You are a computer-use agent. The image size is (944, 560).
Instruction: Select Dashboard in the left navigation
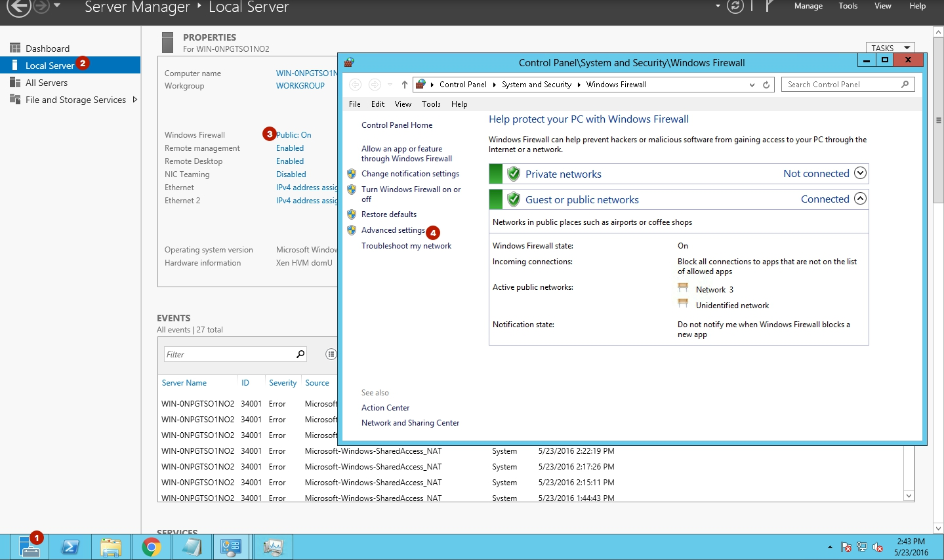pyautogui.click(x=47, y=49)
